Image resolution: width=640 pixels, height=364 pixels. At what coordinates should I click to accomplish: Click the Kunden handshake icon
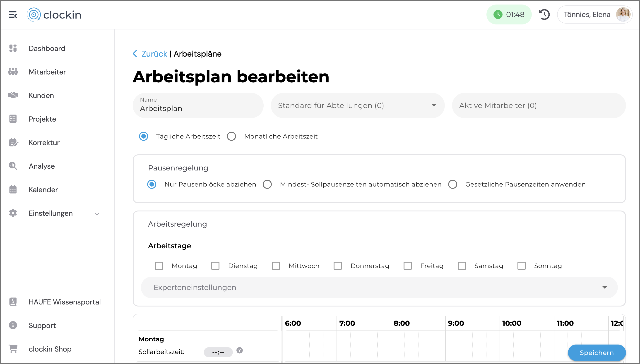13,95
